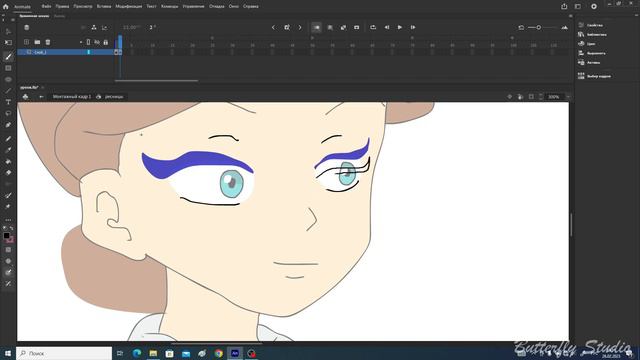Image resolution: width=640 pixels, height=360 pixels.
Task: Click the test movie play button at top right
Action: (594, 7)
